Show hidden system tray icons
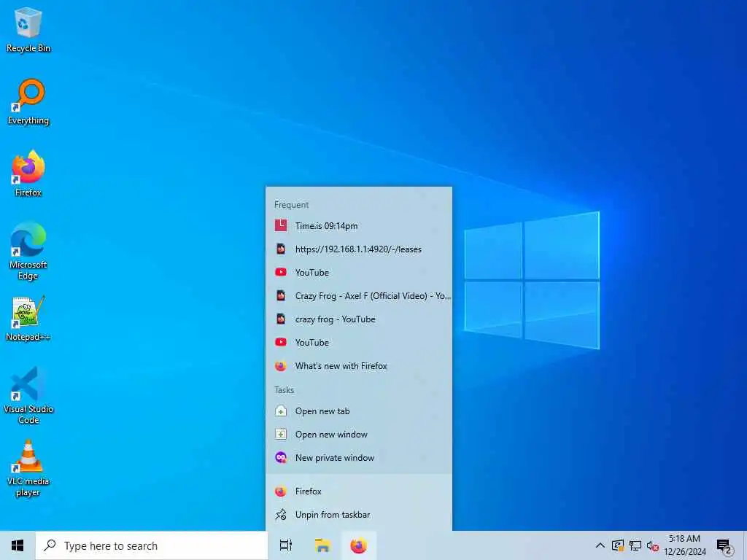 click(600, 545)
